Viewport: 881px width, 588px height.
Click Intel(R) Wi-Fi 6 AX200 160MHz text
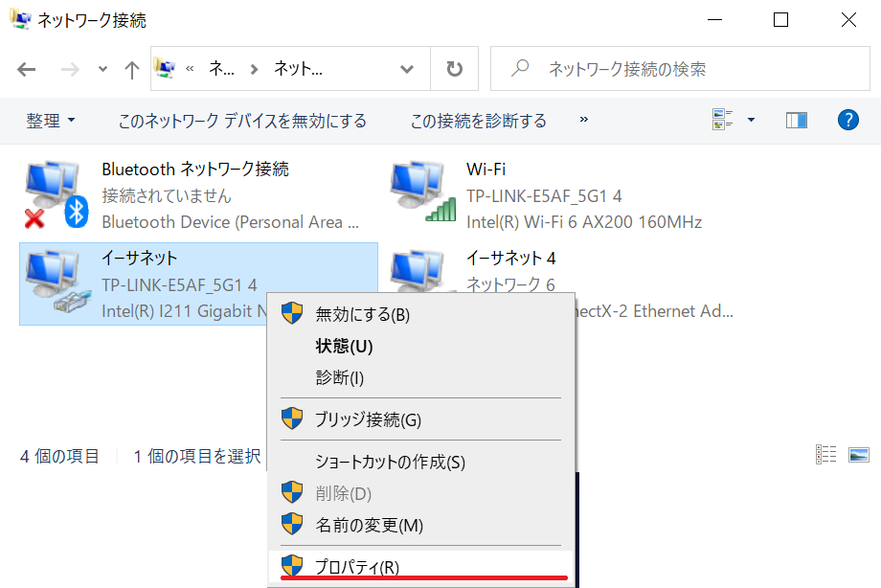[x=584, y=222]
